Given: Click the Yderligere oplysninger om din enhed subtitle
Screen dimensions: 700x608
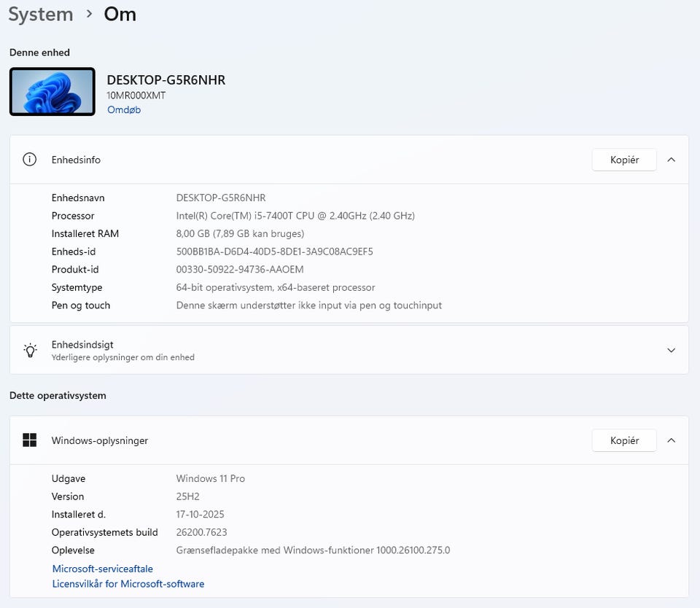Looking at the screenshot, I should point(123,357).
